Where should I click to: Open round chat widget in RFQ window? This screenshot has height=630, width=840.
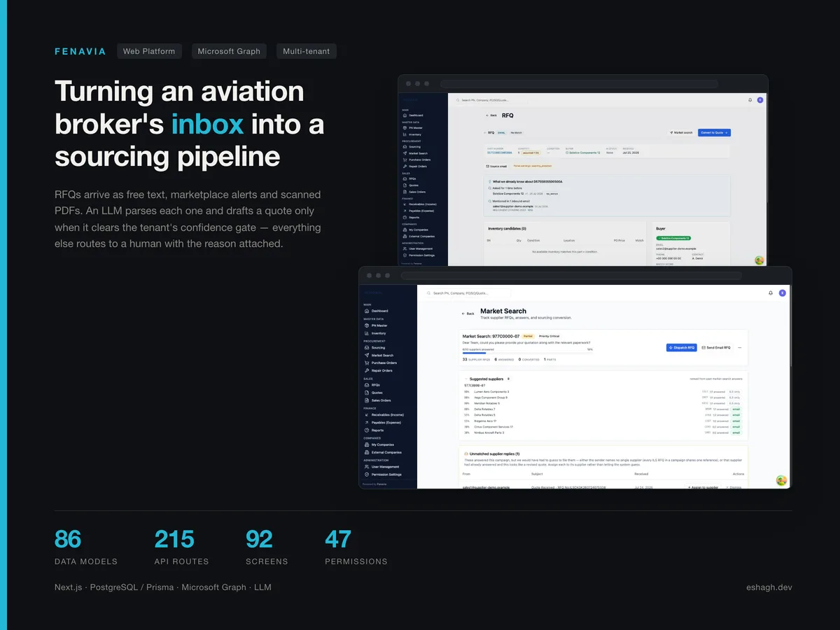(x=759, y=260)
